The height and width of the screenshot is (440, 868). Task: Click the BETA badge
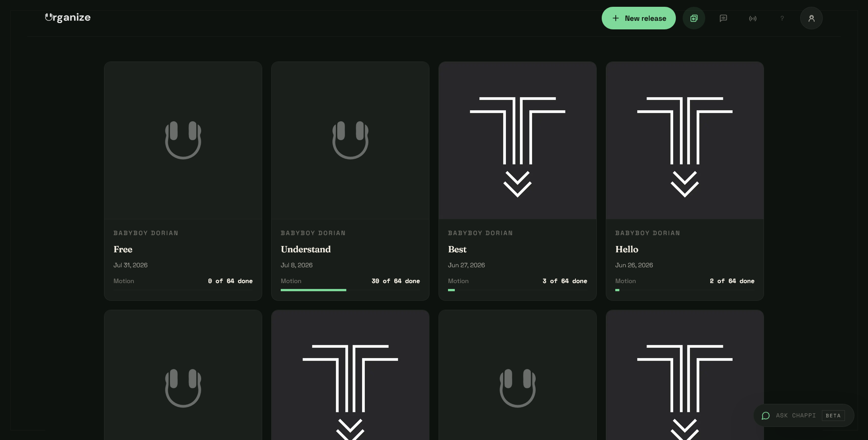[x=833, y=416]
